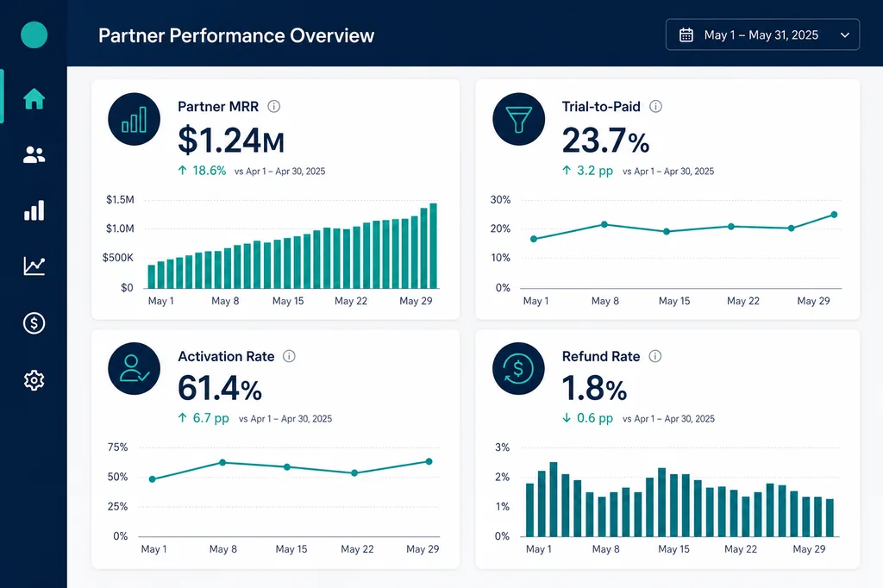Click the Refund Rate dollar-refresh badge icon
883x588 pixels.
[518, 368]
